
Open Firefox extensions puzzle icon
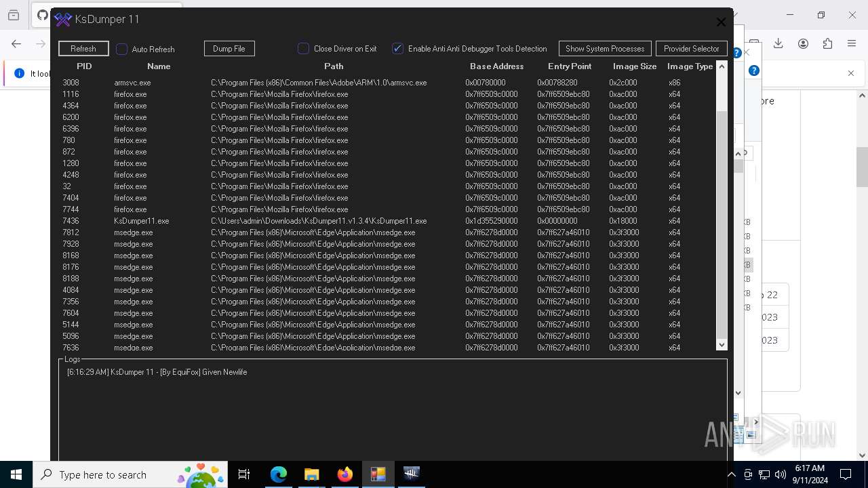pos(827,43)
